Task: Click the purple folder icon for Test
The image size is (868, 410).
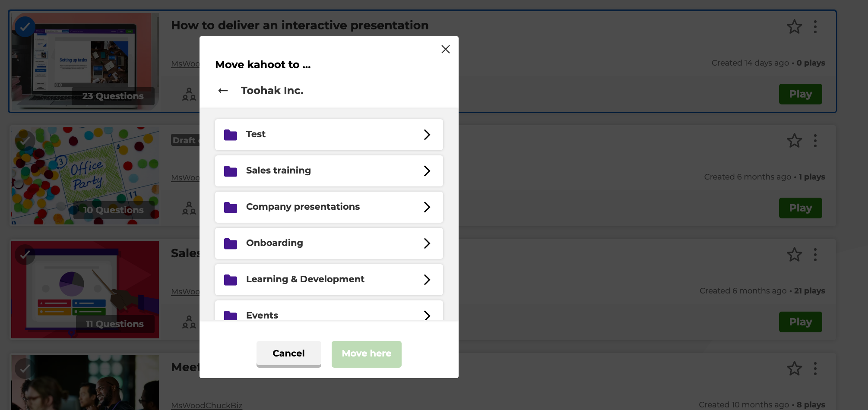Action: (x=231, y=135)
